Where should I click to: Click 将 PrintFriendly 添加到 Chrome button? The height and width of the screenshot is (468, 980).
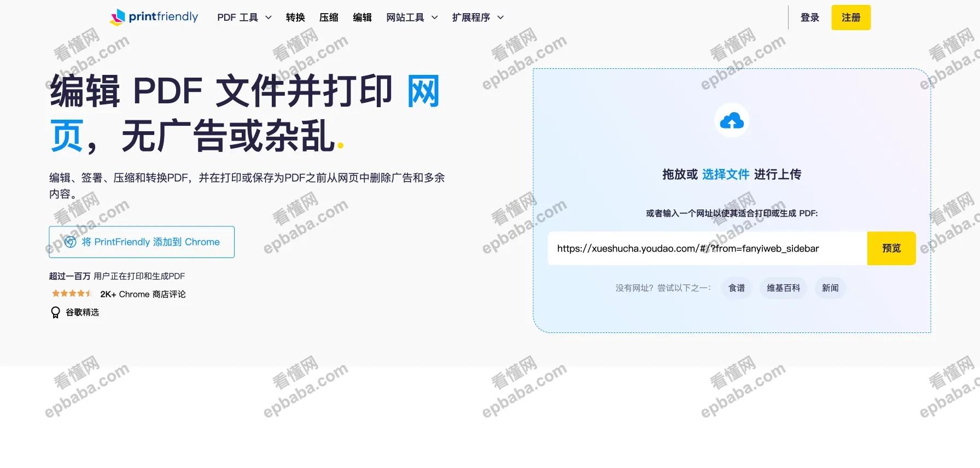(x=142, y=242)
